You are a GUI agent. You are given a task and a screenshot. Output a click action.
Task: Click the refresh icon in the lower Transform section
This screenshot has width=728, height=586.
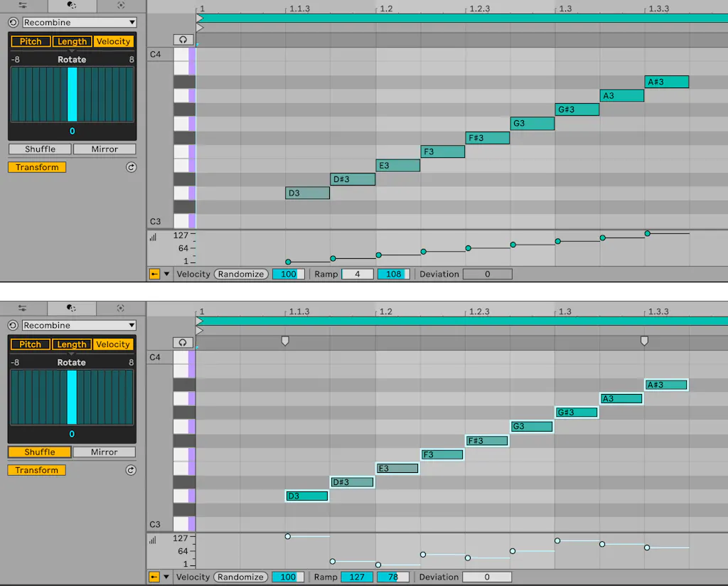129,470
